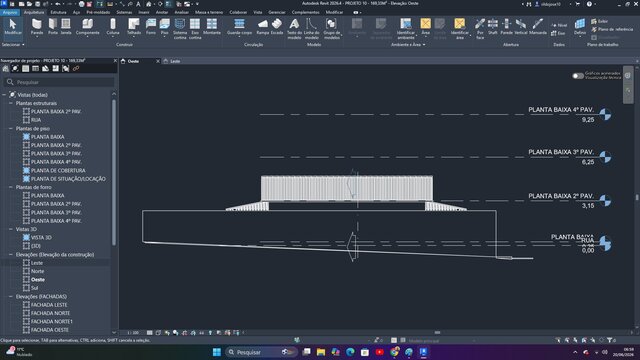This screenshot has width=640, height=360.
Task: Select the Norte elevation in browser
Action: point(38,271)
